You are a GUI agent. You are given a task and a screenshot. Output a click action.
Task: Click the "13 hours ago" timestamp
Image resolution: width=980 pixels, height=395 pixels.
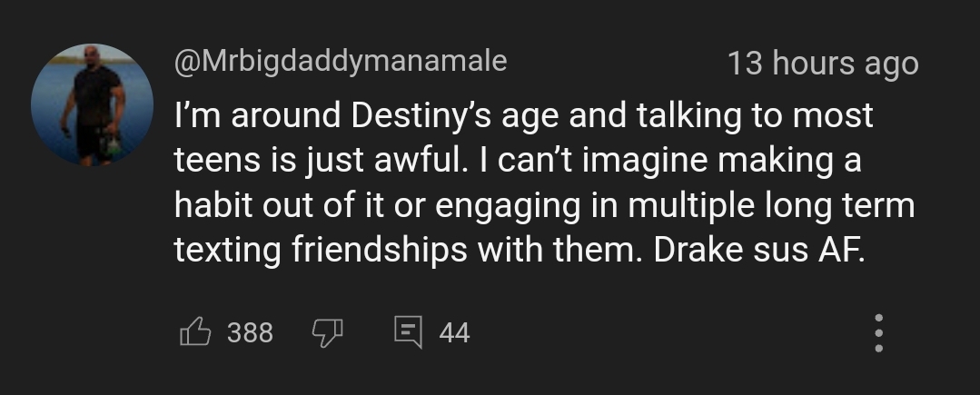(x=823, y=64)
